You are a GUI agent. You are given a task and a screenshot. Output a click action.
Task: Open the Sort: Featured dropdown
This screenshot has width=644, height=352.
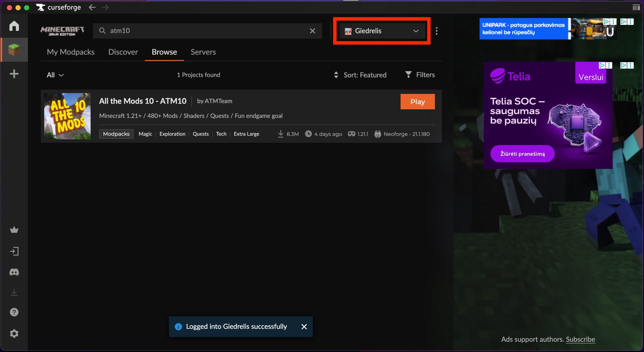360,75
